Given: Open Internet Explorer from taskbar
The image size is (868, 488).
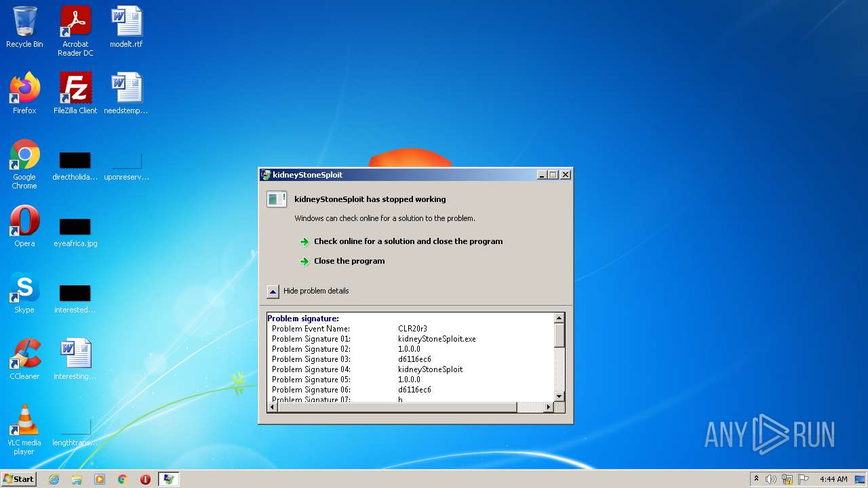Looking at the screenshot, I should (54, 479).
